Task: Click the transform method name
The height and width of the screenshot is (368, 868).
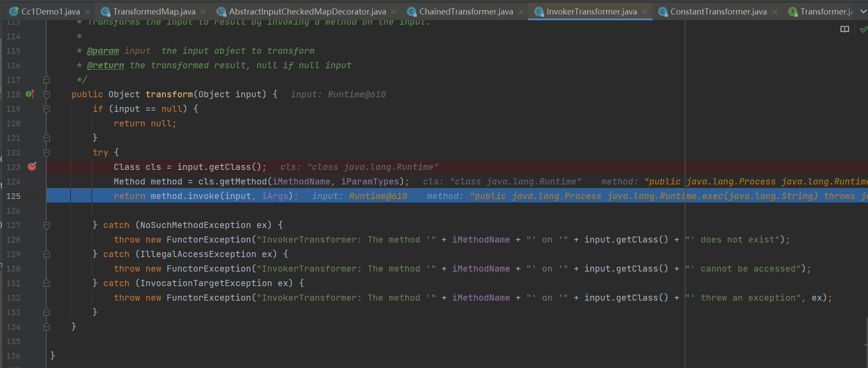Action: (x=169, y=94)
